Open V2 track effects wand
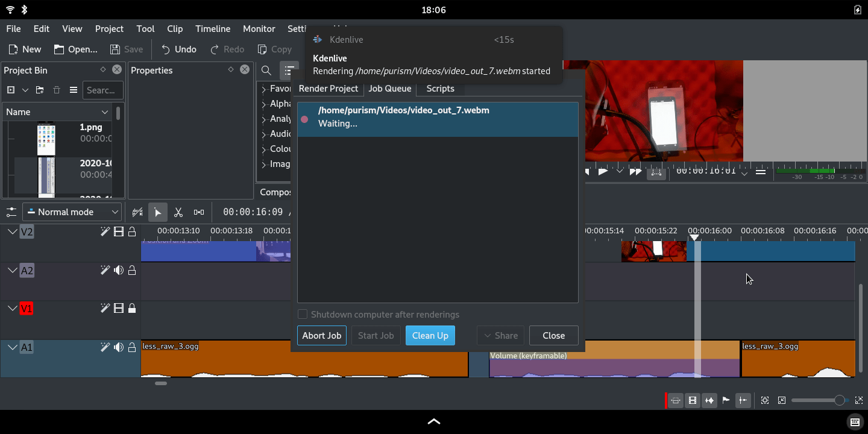 pos(105,232)
